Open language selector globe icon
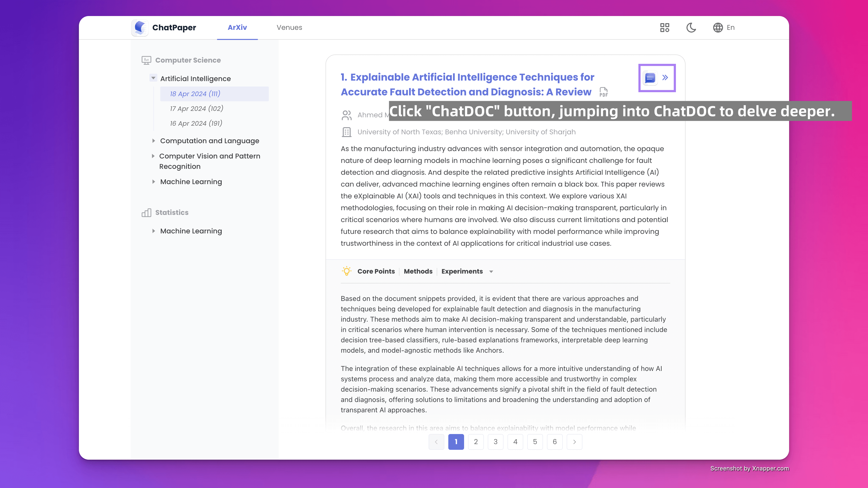The image size is (868, 488). tap(718, 28)
